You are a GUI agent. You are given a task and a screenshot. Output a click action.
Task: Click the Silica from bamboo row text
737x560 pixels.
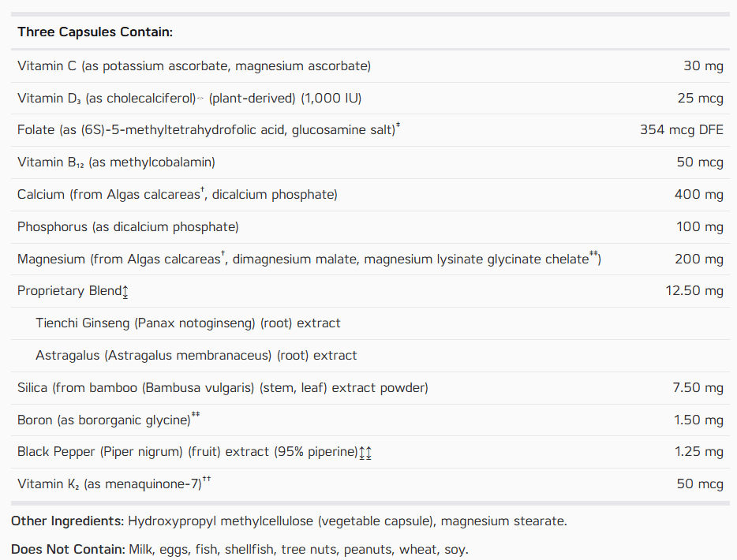click(223, 387)
